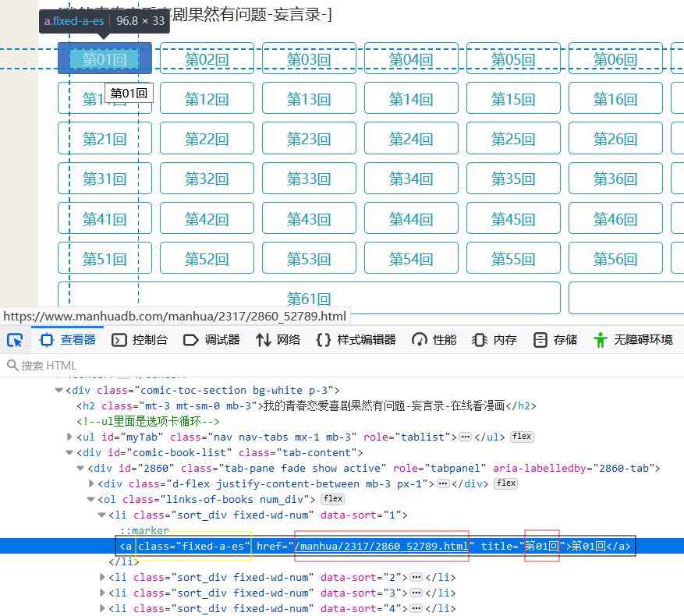Open chapter 第46回
Image resolution: width=684 pixels, height=616 pixels.
[615, 218]
